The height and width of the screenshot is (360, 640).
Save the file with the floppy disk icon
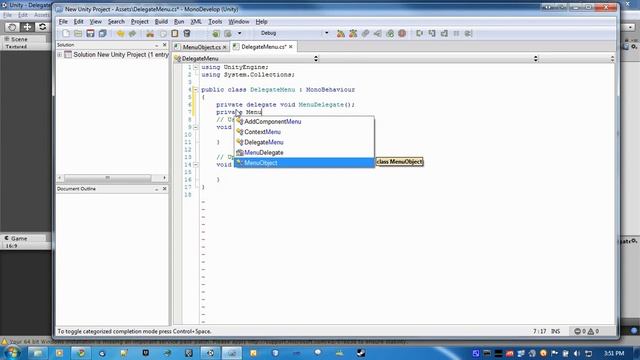click(x=90, y=33)
